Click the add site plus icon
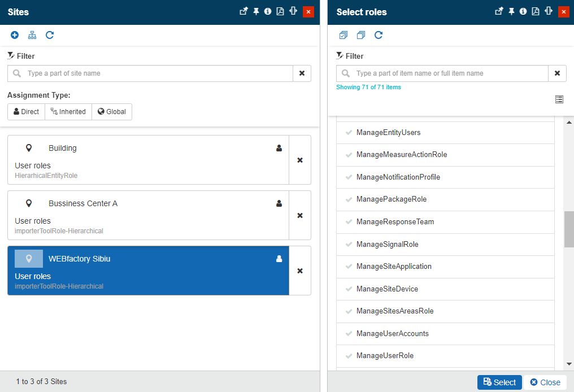 point(15,35)
